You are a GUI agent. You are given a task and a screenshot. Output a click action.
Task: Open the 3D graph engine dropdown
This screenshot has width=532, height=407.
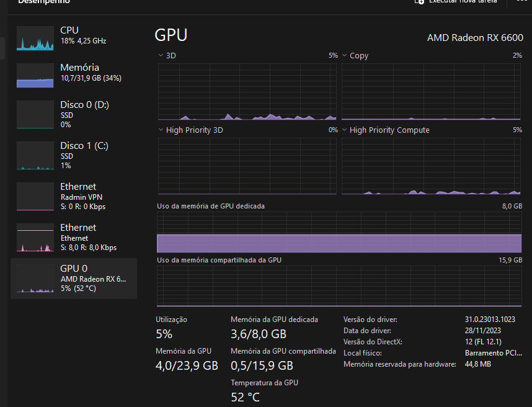click(x=161, y=55)
